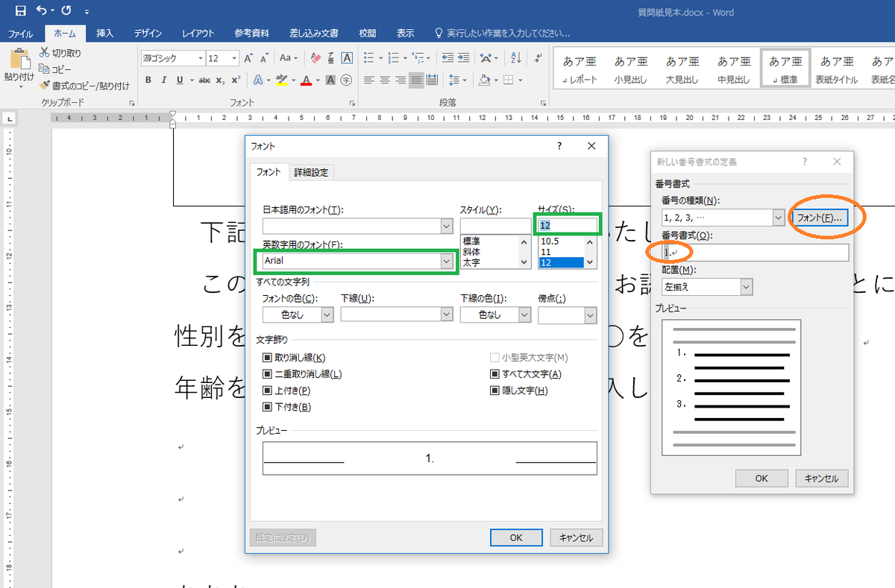Click the align left icon
Screen dimensions: 895x588
(369, 80)
